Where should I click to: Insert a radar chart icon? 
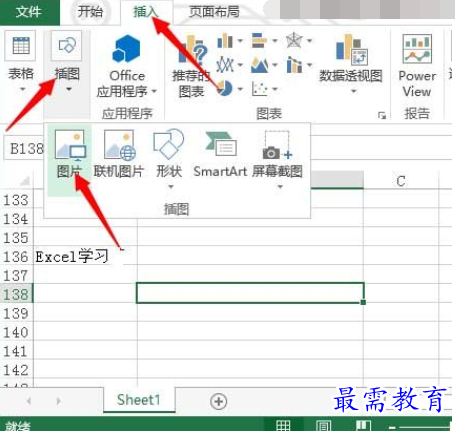[x=294, y=40]
